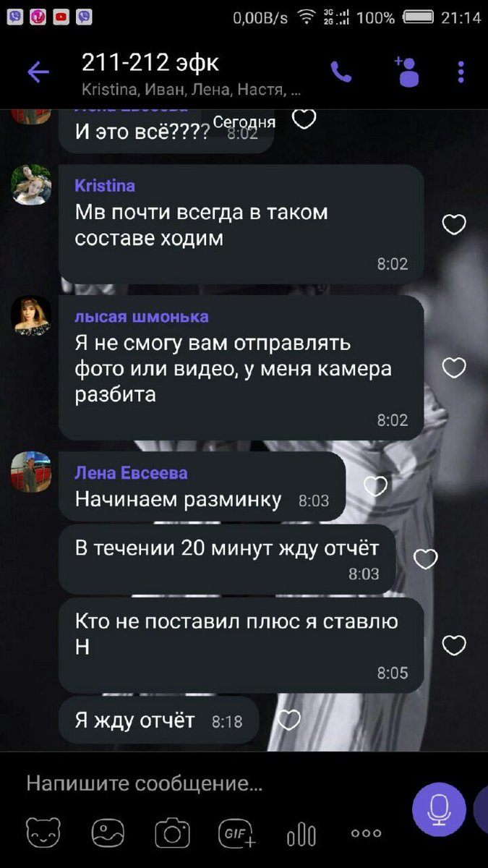Open the sticker bear icon

tap(43, 833)
